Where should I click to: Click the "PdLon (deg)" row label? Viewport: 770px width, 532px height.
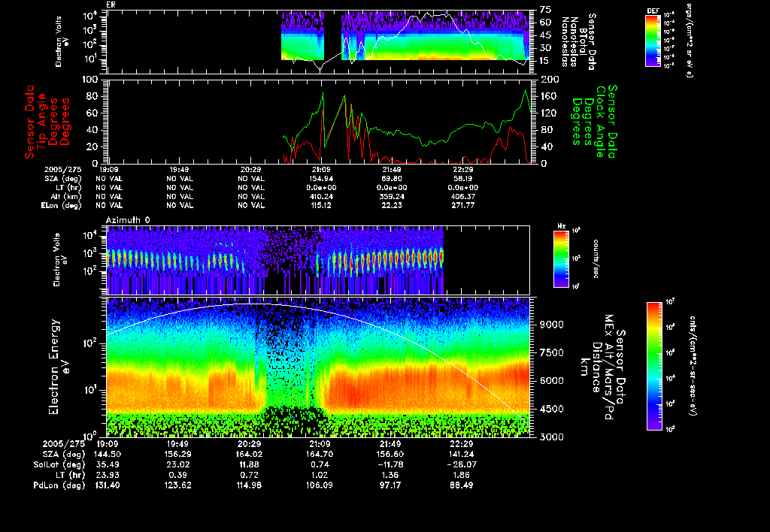click(59, 485)
